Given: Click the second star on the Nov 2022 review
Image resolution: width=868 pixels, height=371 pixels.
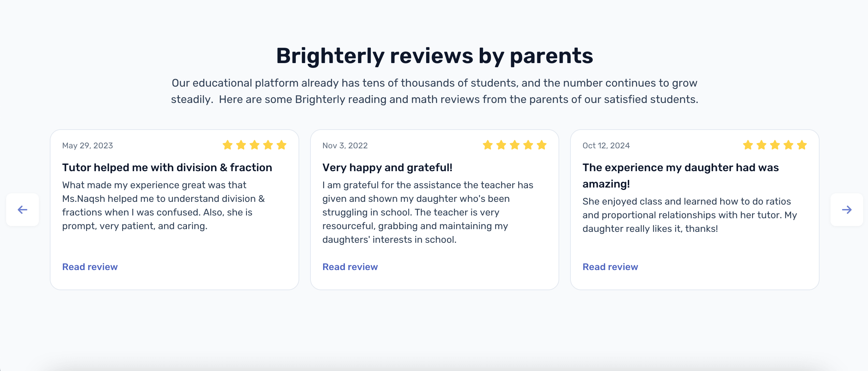Looking at the screenshot, I should coord(502,145).
